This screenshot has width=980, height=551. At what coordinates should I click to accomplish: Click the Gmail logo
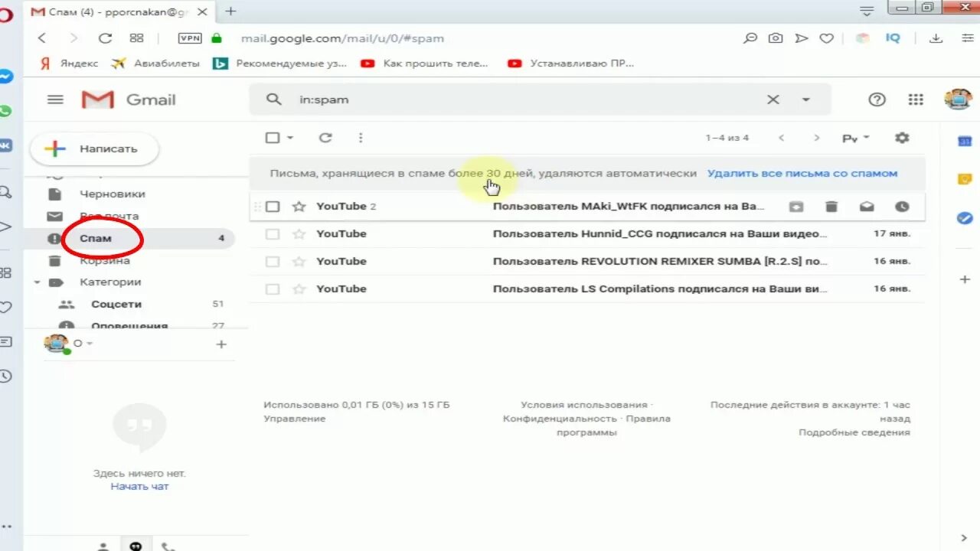tap(129, 99)
